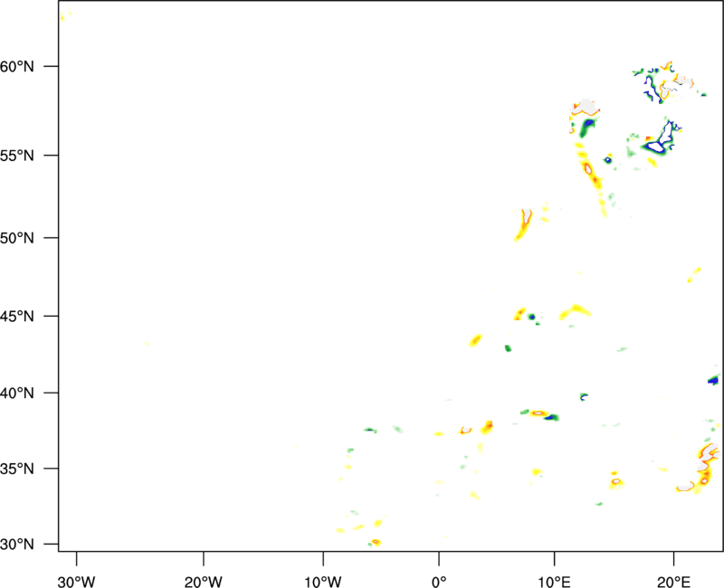Click the 45°N latitude label

17,316
